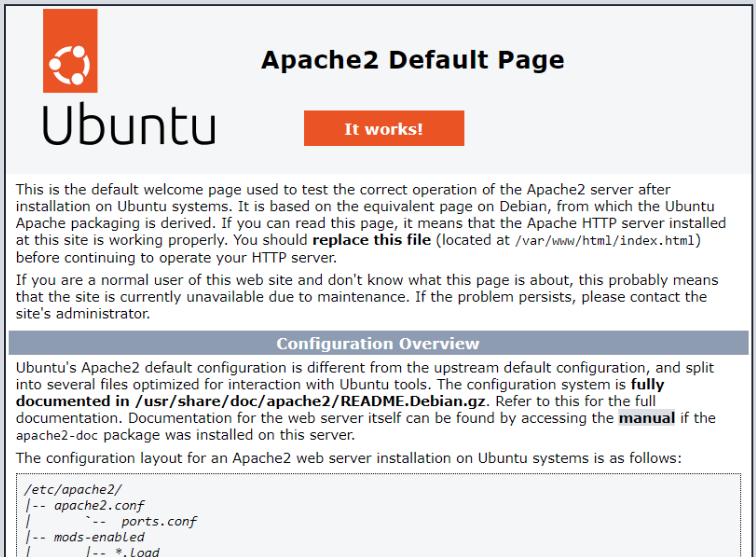Select the apache2.conf entry in the layout tree
The width and height of the screenshot is (756, 557).
tap(95, 505)
